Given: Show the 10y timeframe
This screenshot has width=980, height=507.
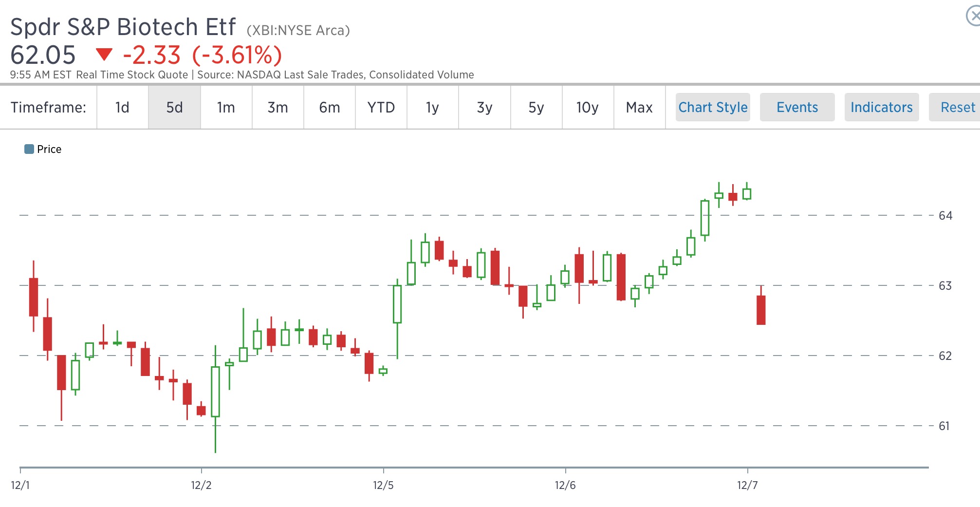Looking at the screenshot, I should point(588,107).
